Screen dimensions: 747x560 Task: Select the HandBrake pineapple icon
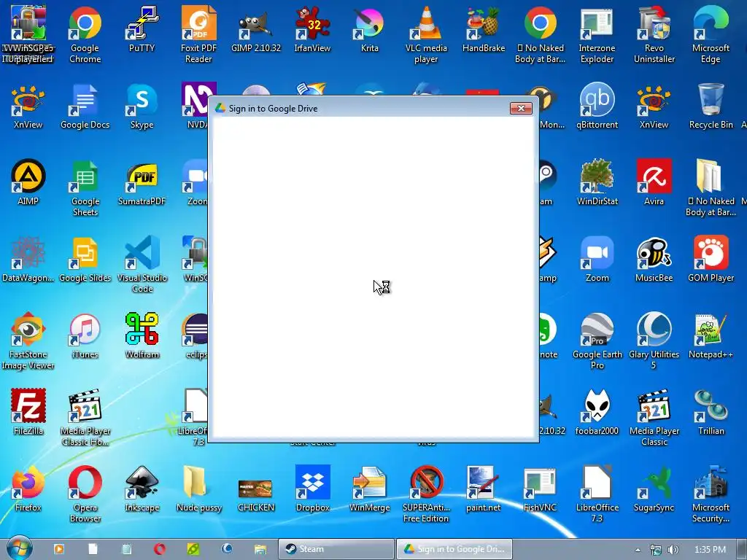coord(483,29)
